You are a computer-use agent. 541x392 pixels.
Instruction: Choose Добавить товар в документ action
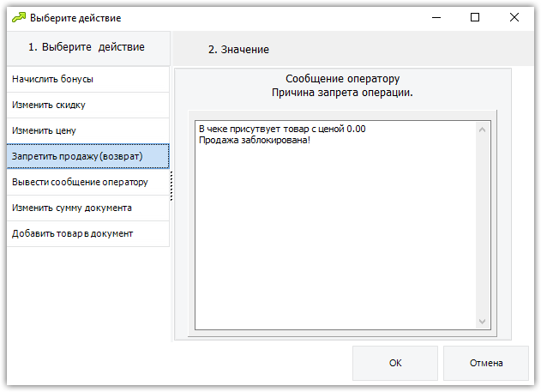(88, 233)
